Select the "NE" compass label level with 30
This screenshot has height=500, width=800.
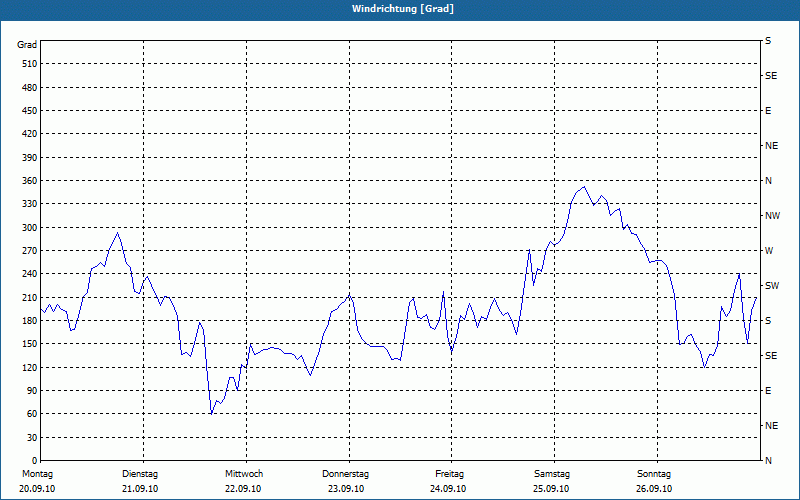(772, 426)
